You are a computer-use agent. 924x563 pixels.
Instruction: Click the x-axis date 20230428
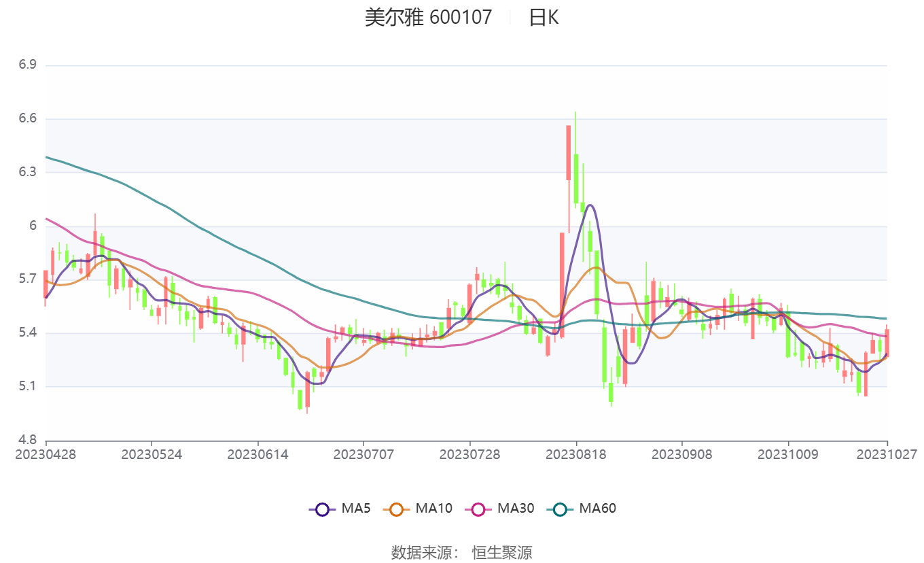(46, 454)
